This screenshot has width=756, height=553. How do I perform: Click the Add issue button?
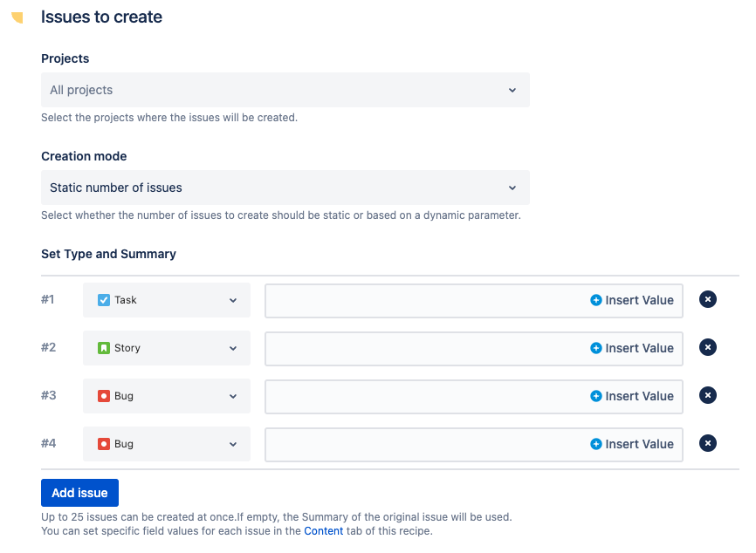pyautogui.click(x=79, y=492)
